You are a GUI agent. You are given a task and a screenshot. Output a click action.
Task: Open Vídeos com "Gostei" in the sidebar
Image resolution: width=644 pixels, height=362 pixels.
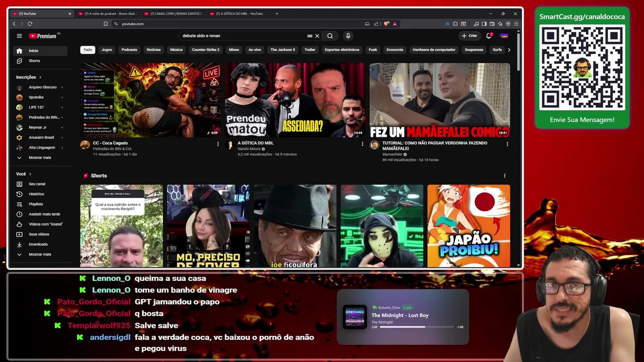[x=40, y=224]
